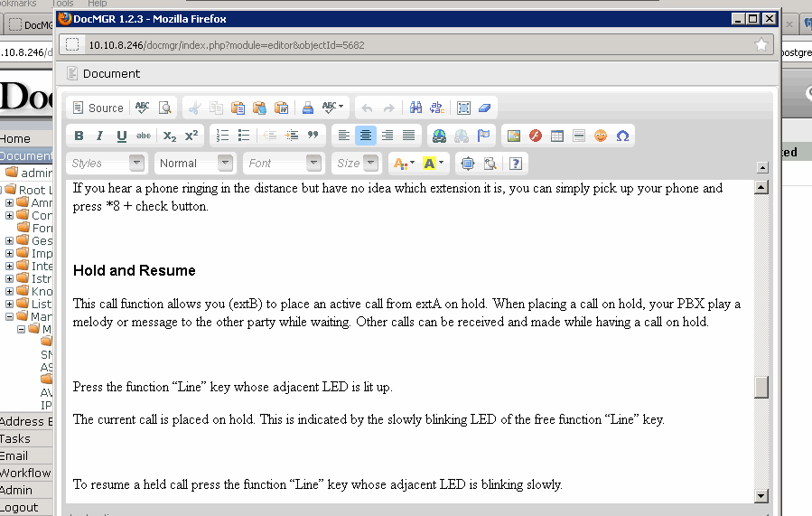
Task: Increase the indent
Action: (x=292, y=136)
